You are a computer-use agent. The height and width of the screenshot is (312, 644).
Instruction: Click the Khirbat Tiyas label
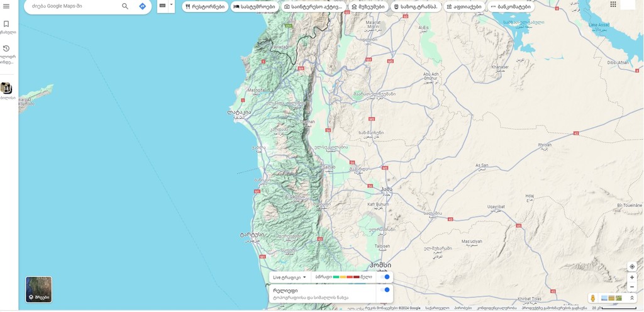point(530,298)
